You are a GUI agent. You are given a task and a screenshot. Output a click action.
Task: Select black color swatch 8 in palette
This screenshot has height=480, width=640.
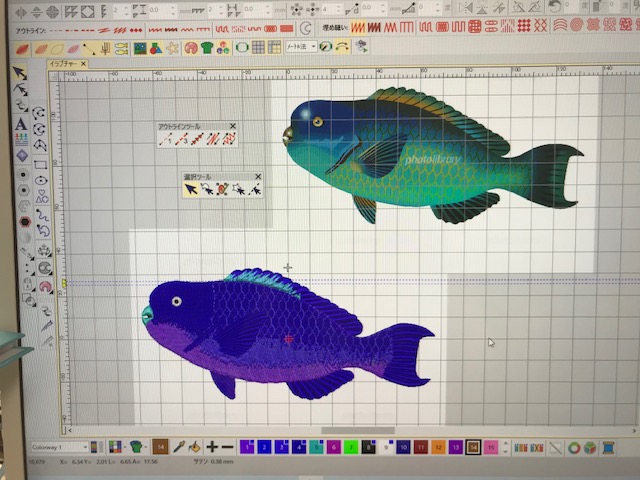tap(369, 447)
